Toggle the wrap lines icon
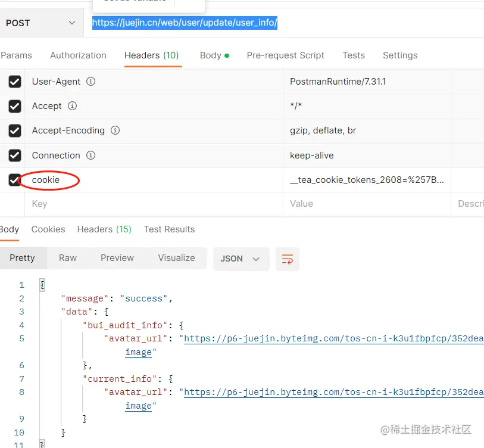This screenshot has width=484, height=448. point(288,259)
